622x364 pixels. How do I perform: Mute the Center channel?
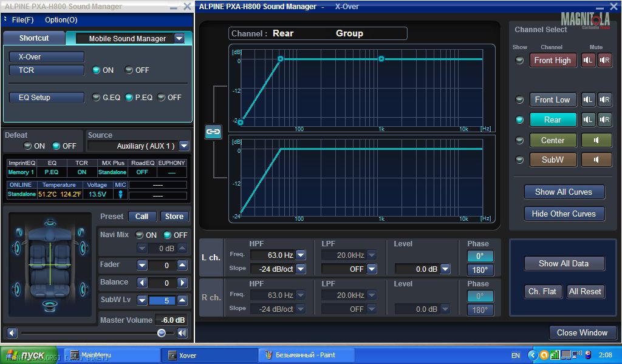[596, 140]
